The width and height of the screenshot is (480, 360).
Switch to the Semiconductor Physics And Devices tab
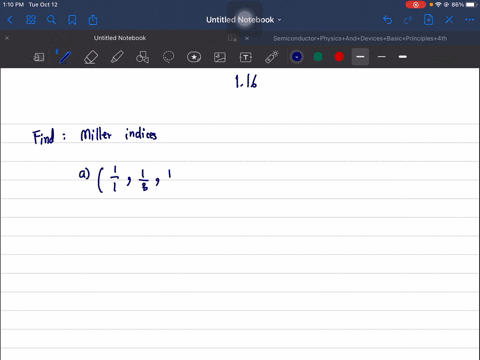point(360,38)
